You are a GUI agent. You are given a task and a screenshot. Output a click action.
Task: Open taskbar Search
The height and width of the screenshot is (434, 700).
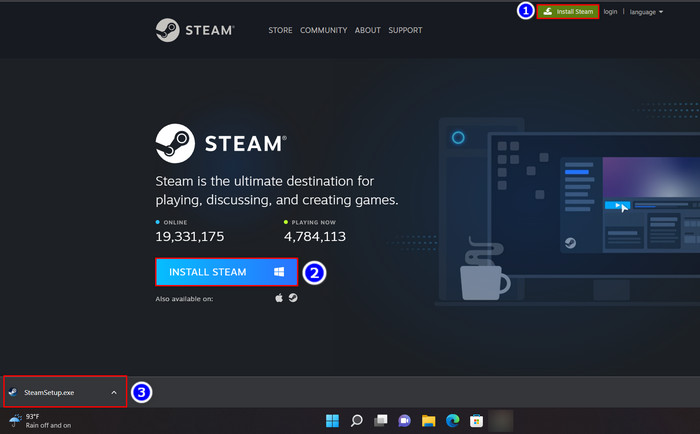coord(356,421)
